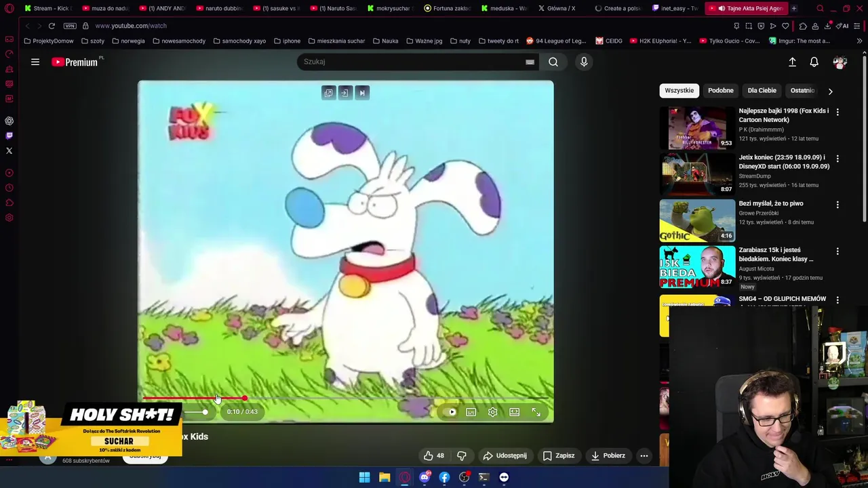The width and height of the screenshot is (868, 488).
Task: Open options for Zarabiasz 15k video
Action: click(837, 251)
